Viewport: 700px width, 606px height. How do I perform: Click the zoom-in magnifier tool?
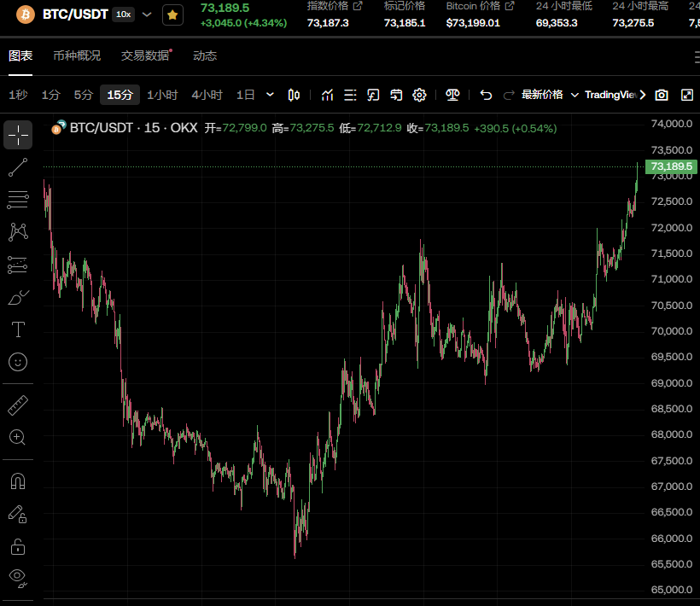click(x=18, y=437)
